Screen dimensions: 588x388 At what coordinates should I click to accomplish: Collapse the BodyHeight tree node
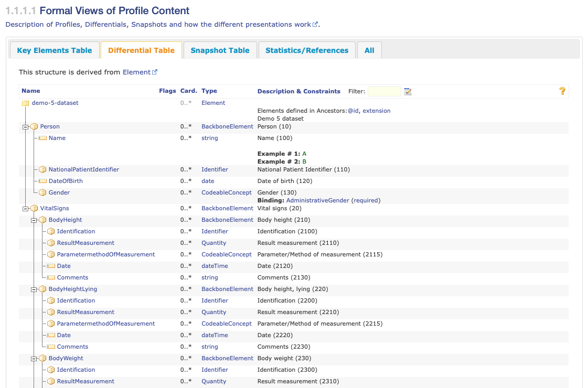point(34,220)
